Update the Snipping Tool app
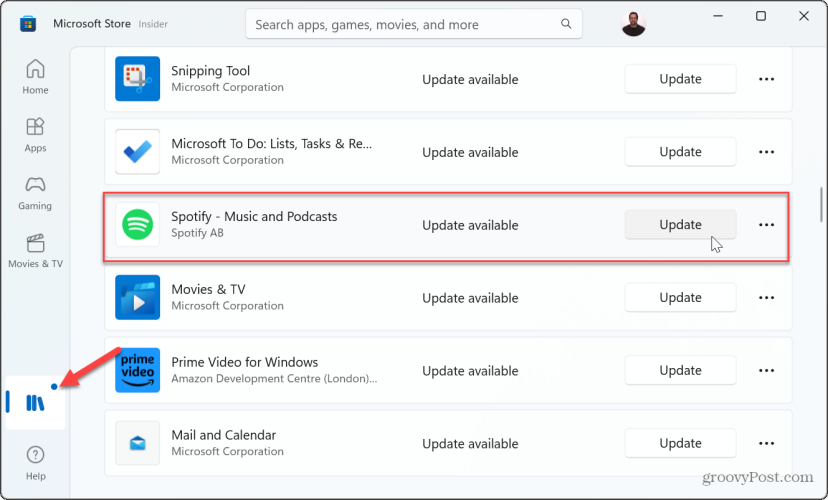Screen dimensions: 828x500 pos(680,79)
